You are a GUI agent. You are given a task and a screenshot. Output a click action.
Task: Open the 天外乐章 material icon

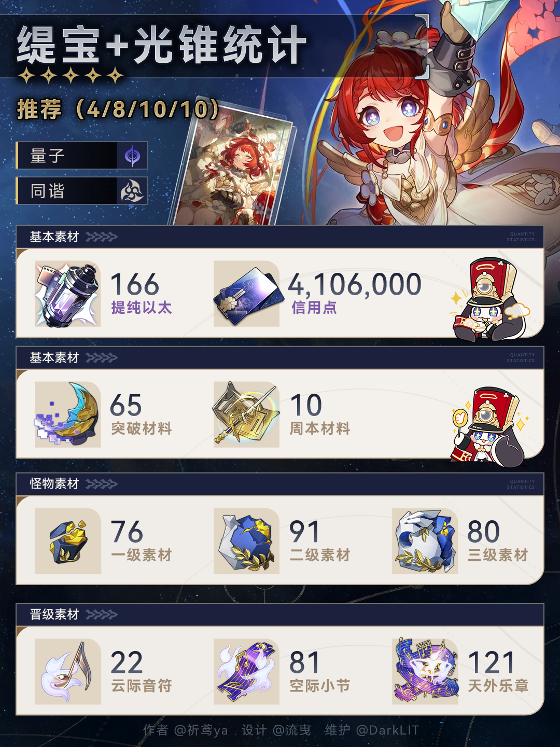(x=425, y=671)
